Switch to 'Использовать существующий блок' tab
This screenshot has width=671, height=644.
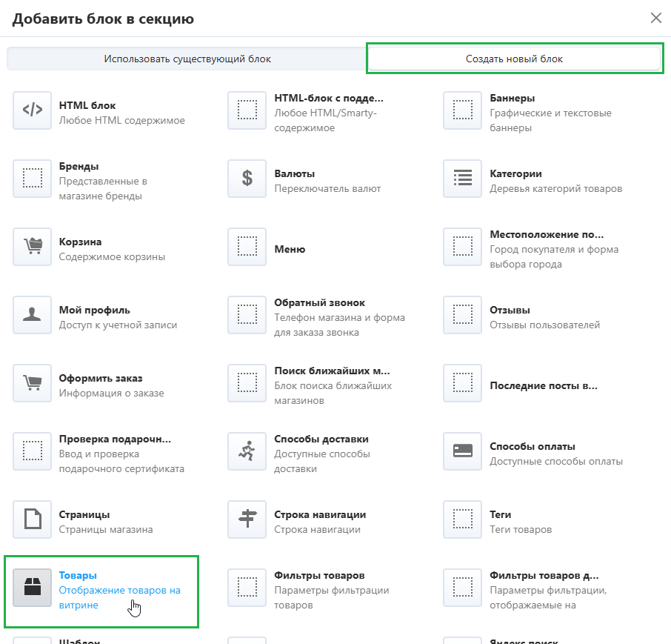click(187, 59)
